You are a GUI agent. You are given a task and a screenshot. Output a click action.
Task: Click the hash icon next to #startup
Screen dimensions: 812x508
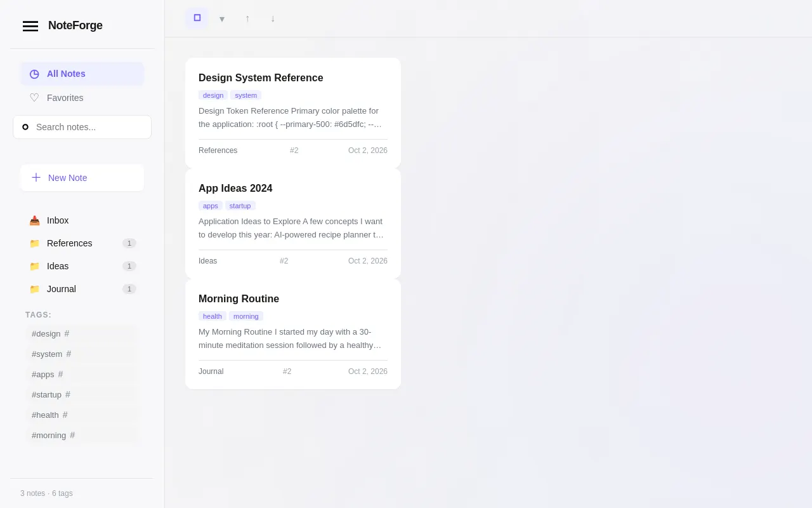click(x=68, y=394)
